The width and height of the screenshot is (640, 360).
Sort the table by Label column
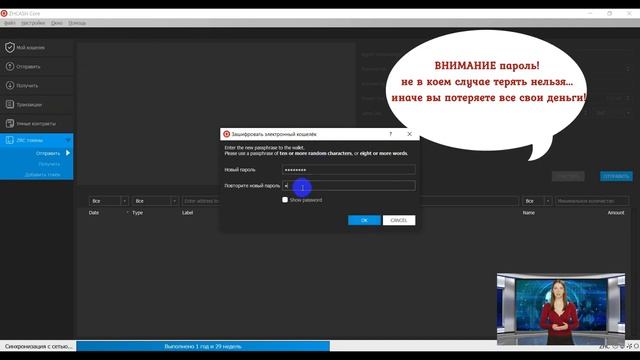pyautogui.click(x=187, y=213)
